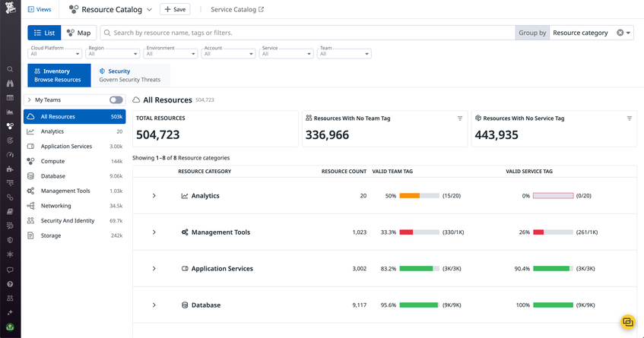Viewport: 644px width, 338px height.
Task: Open the notebook icon in the sidebar
Action: pyautogui.click(x=10, y=211)
